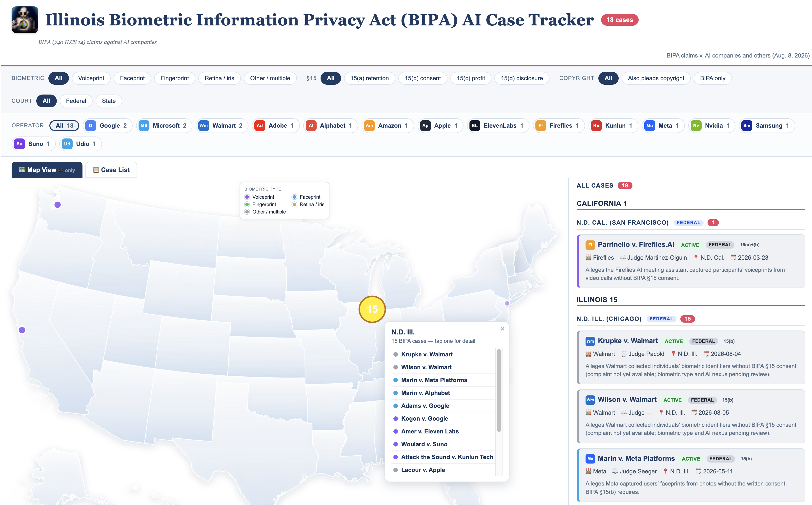The image size is (812, 505).
Task: Open Wilson v. Walmart case card title
Action: 627,399
